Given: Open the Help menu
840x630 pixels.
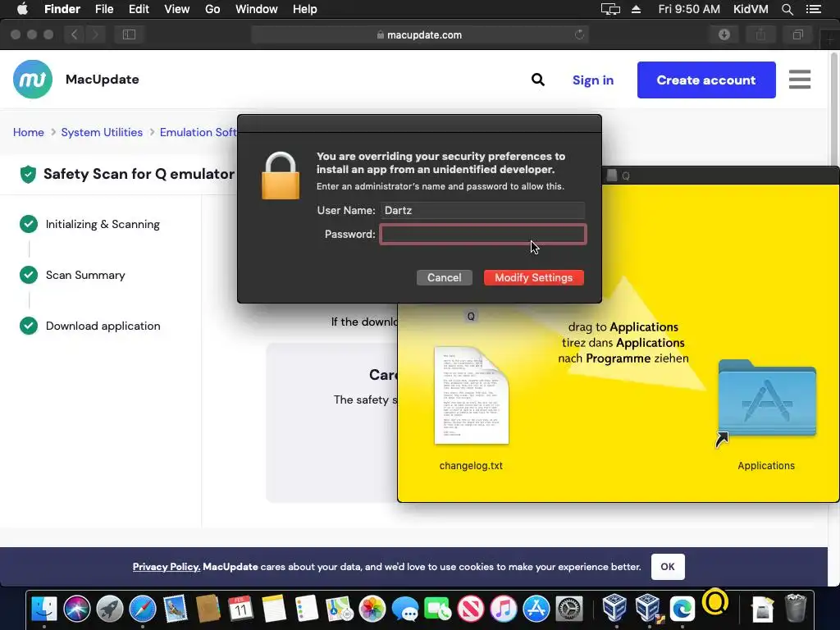Looking at the screenshot, I should point(305,9).
